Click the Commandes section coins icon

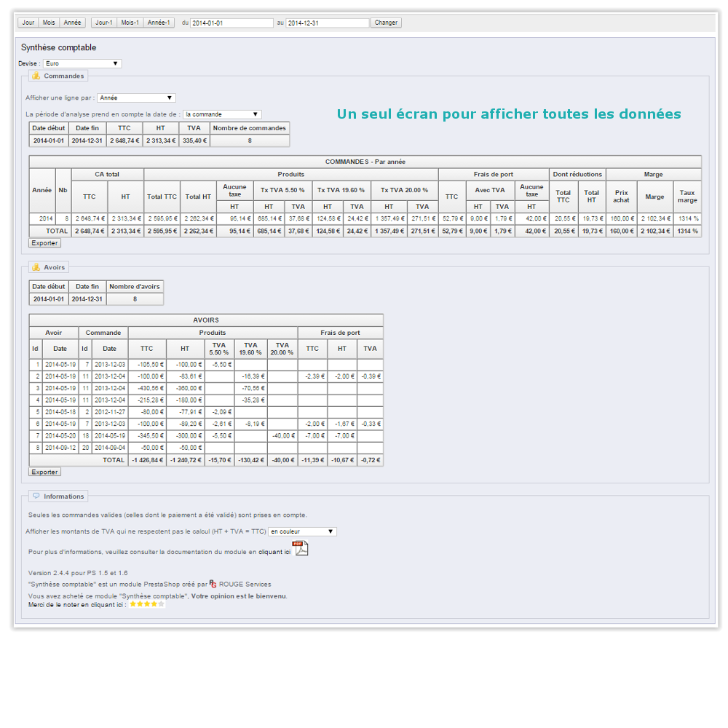pyautogui.click(x=35, y=76)
